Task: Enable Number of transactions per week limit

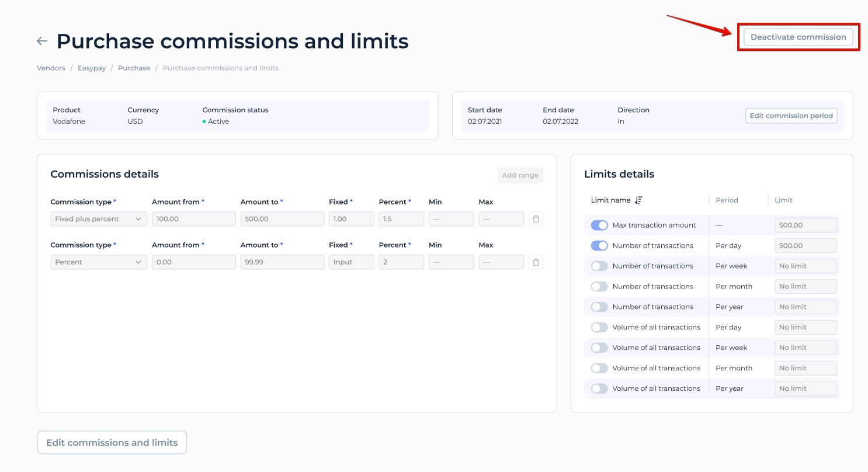Action: click(x=599, y=266)
